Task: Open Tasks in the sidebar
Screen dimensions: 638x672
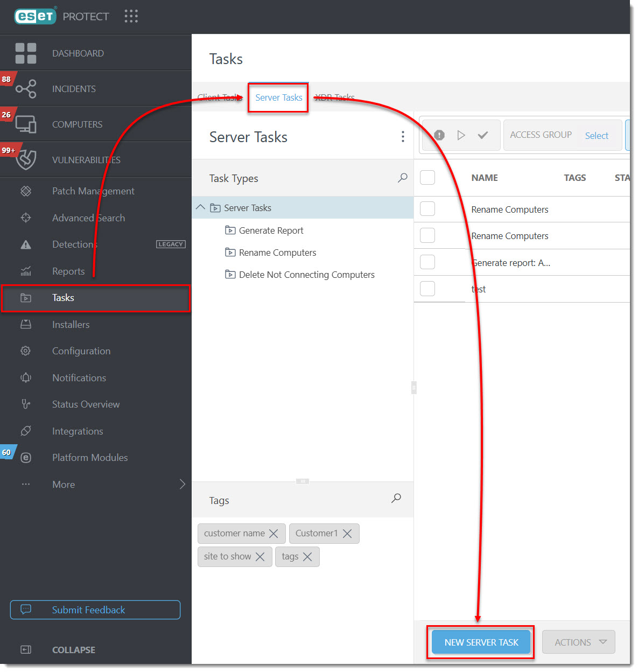Action: click(96, 298)
